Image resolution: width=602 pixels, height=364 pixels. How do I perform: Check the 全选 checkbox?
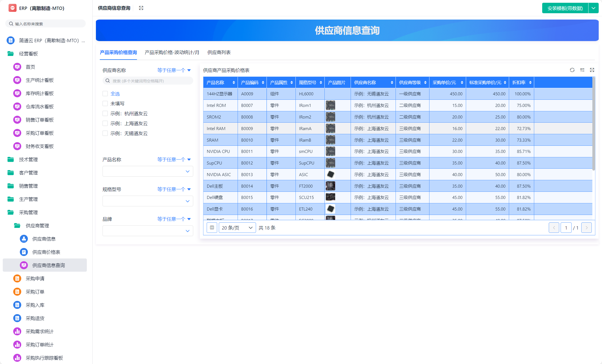[x=105, y=93]
